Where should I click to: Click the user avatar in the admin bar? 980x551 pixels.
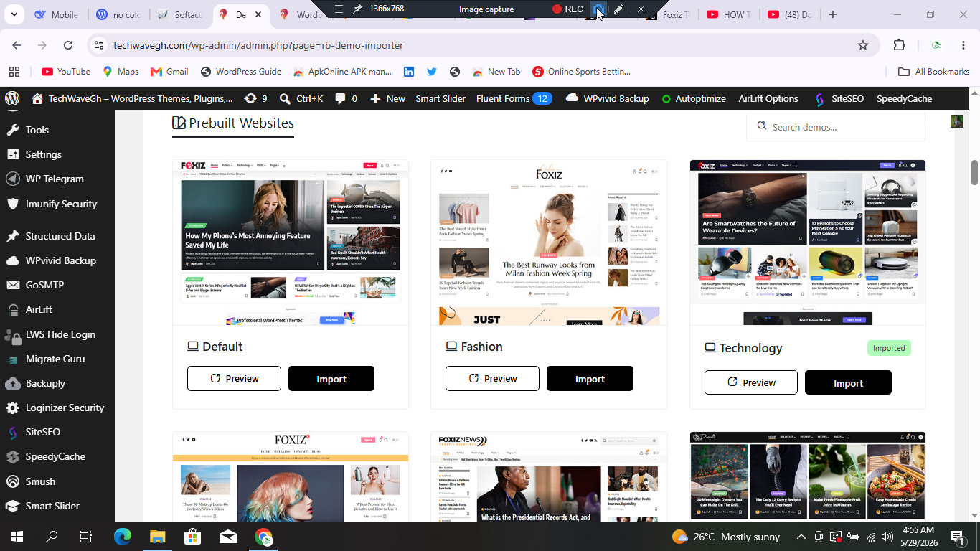pos(957,121)
